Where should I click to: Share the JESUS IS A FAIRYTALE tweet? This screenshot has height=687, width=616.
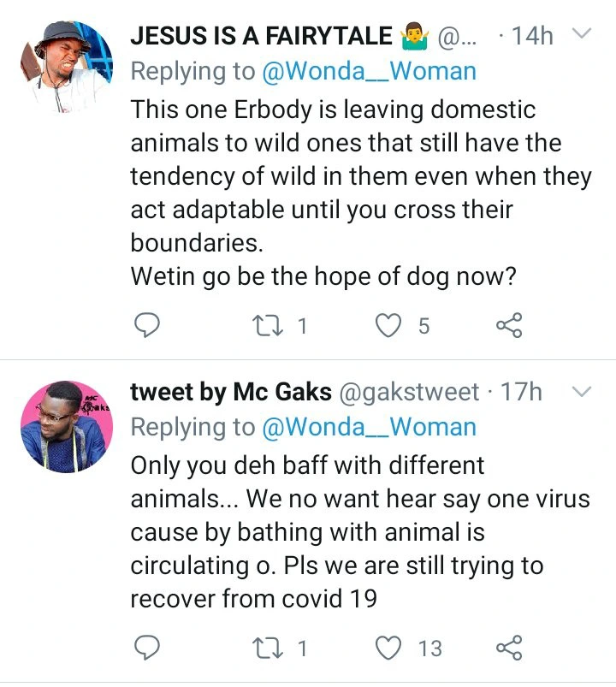pos(508,324)
